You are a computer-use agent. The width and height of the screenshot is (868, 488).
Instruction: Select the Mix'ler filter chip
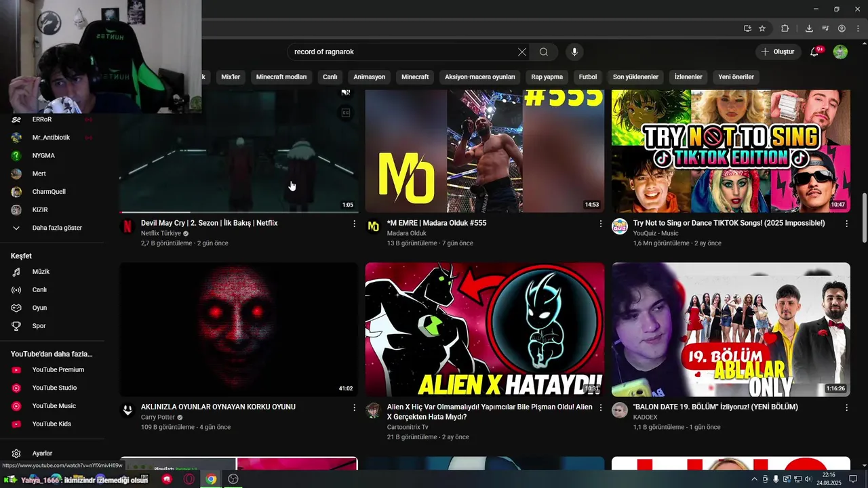pos(231,77)
